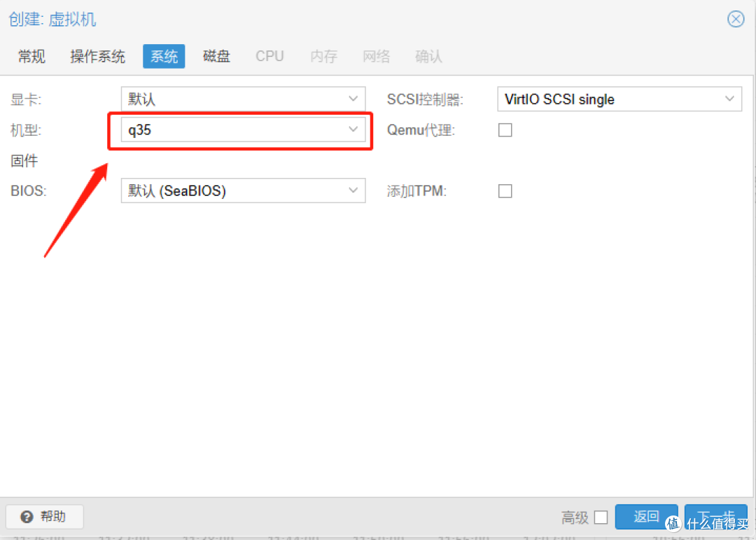Click the 返回 button

tap(647, 517)
